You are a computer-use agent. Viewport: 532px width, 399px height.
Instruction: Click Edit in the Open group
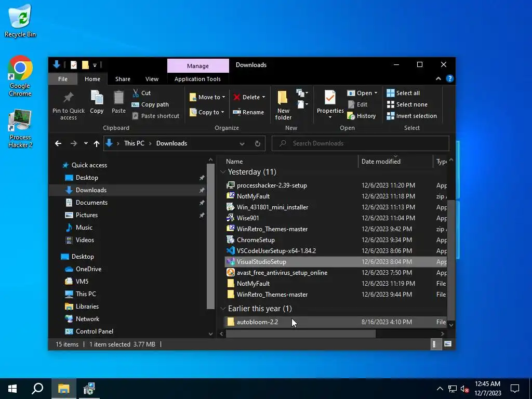tap(357, 104)
